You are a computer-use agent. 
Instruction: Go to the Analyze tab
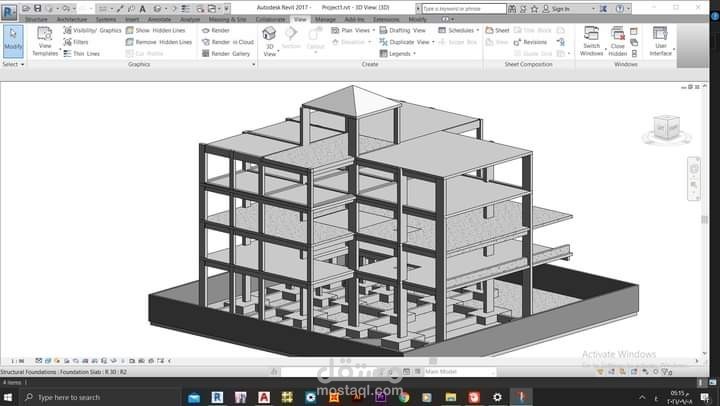(x=190, y=19)
